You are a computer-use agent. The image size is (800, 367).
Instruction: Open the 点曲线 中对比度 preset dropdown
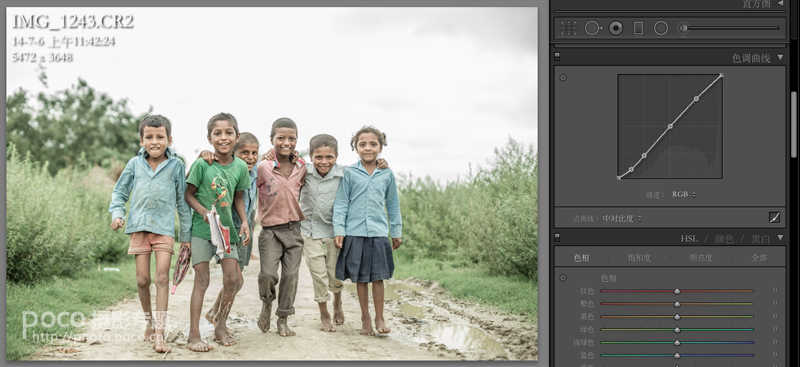point(622,218)
